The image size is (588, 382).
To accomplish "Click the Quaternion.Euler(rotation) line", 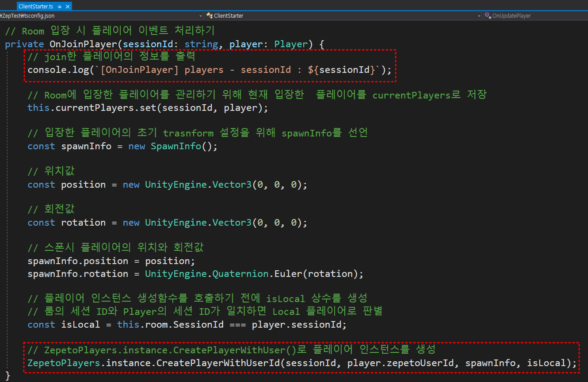I will coord(195,274).
